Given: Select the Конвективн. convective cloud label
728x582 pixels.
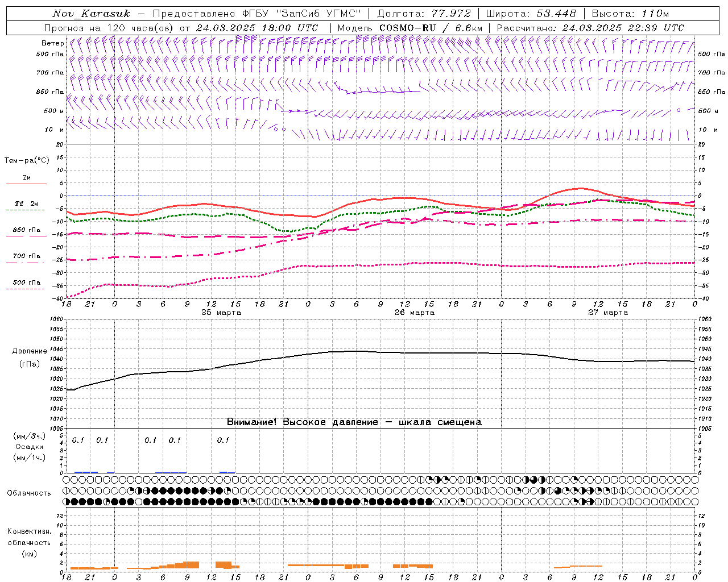Looking at the screenshot, I should coord(29,531).
